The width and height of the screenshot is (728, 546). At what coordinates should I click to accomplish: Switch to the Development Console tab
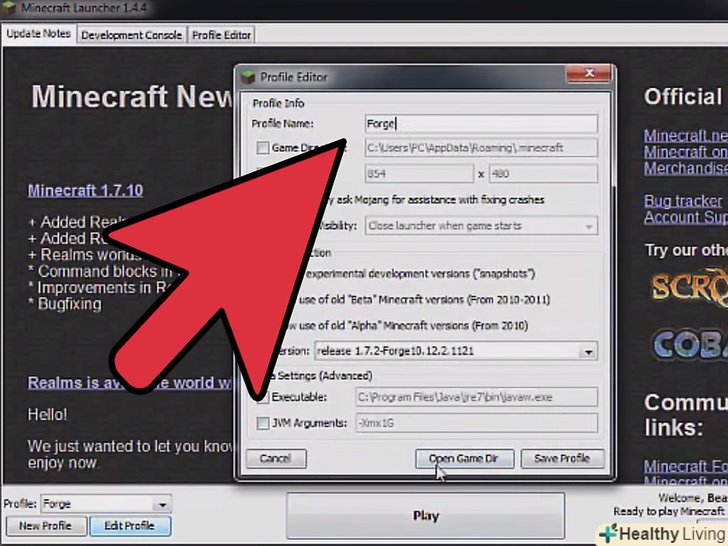coord(131,35)
